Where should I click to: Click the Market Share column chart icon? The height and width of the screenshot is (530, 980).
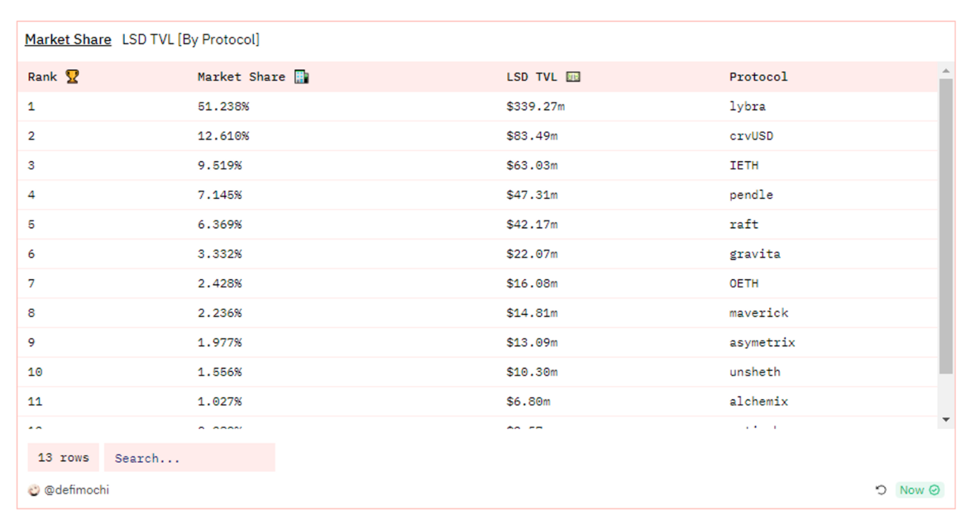point(301,77)
